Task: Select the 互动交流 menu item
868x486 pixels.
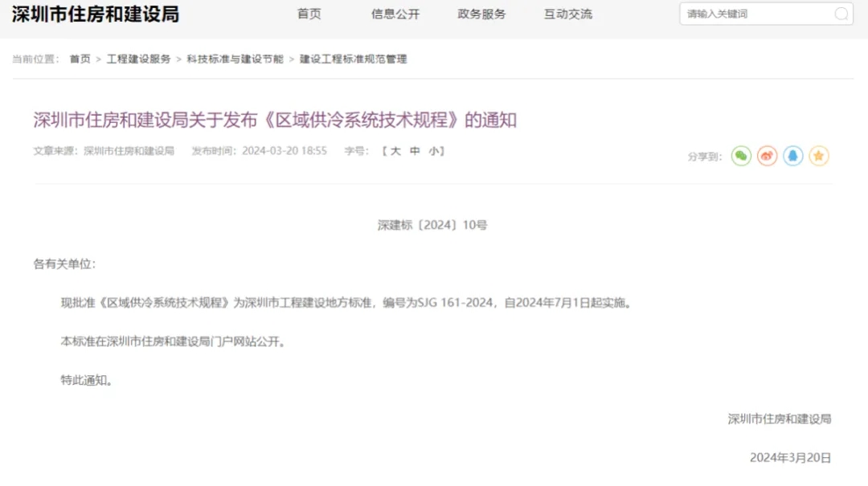Action: point(567,14)
